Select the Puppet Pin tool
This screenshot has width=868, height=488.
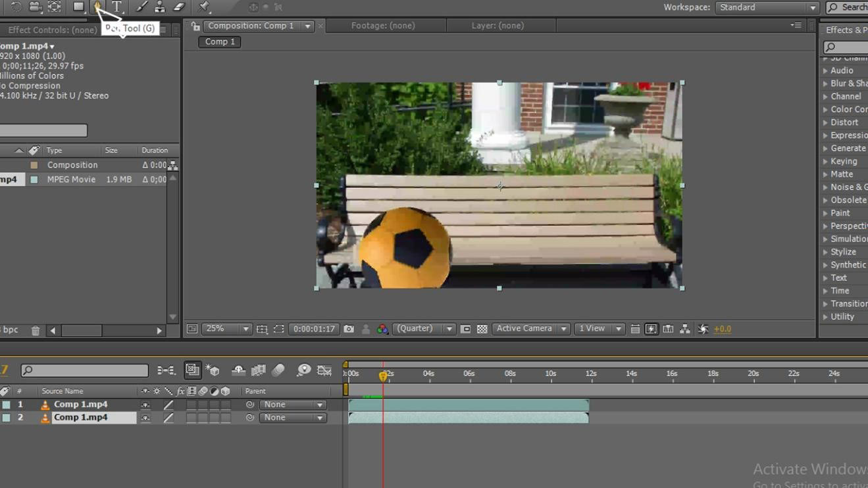pos(204,7)
